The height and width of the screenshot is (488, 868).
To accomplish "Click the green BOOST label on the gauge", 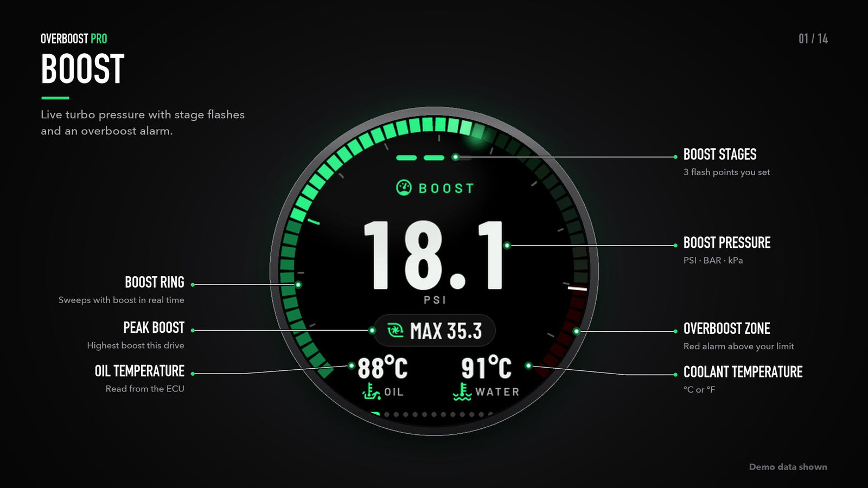I will point(446,188).
